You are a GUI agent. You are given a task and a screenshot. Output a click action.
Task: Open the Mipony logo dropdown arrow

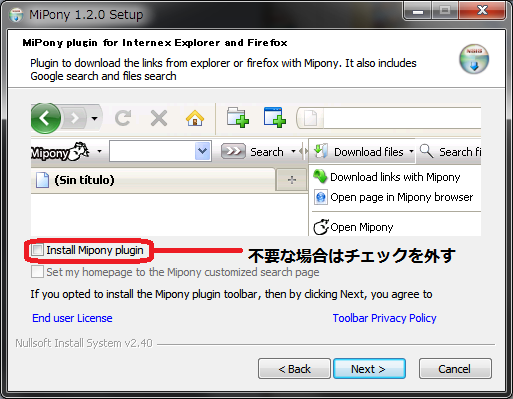(99, 152)
